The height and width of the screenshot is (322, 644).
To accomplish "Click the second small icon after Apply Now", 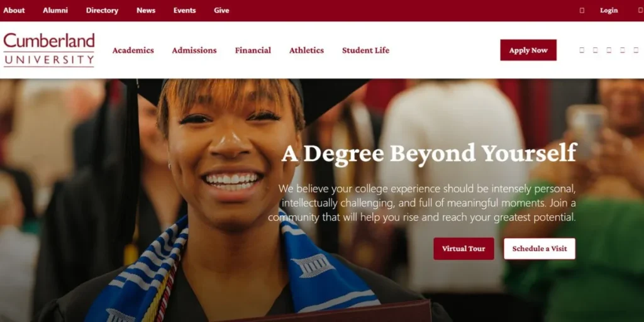I will coord(595,50).
